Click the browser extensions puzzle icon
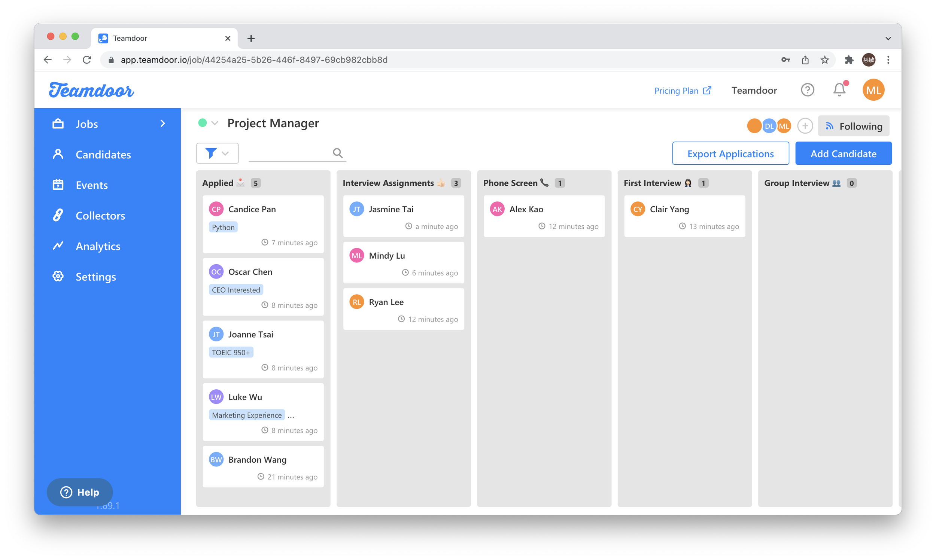The height and width of the screenshot is (560, 936). (x=849, y=60)
